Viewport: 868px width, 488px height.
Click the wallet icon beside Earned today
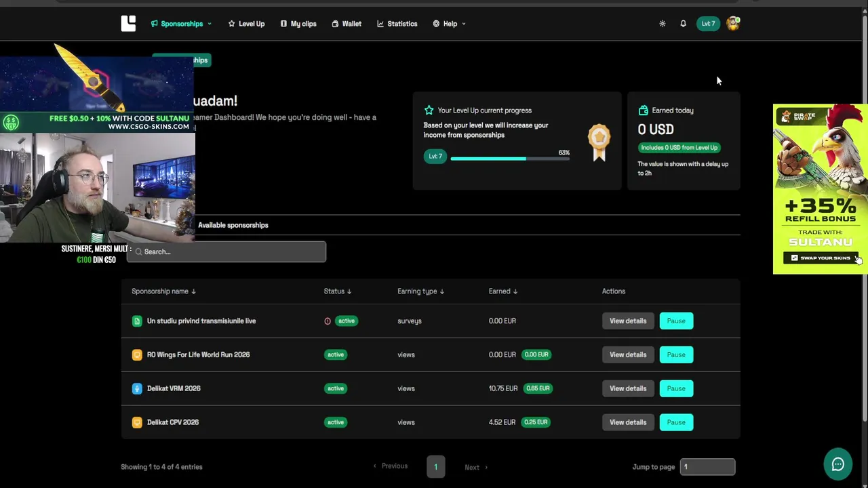click(x=643, y=110)
